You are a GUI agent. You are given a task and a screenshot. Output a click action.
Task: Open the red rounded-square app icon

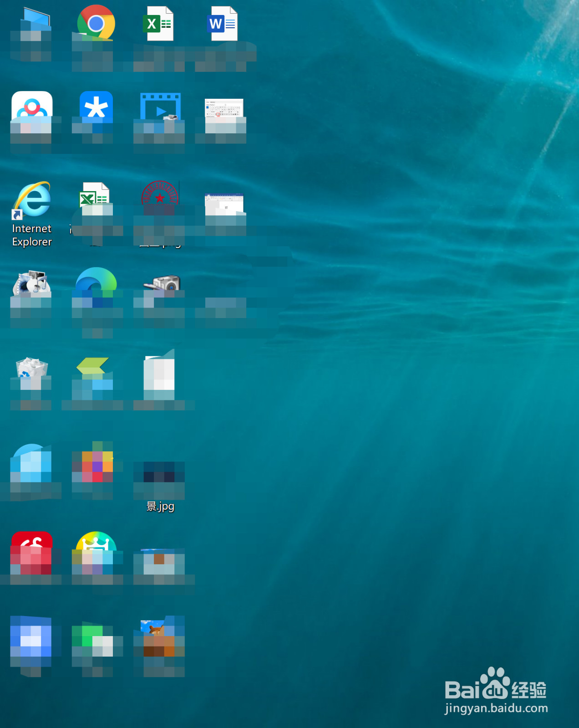click(x=32, y=552)
